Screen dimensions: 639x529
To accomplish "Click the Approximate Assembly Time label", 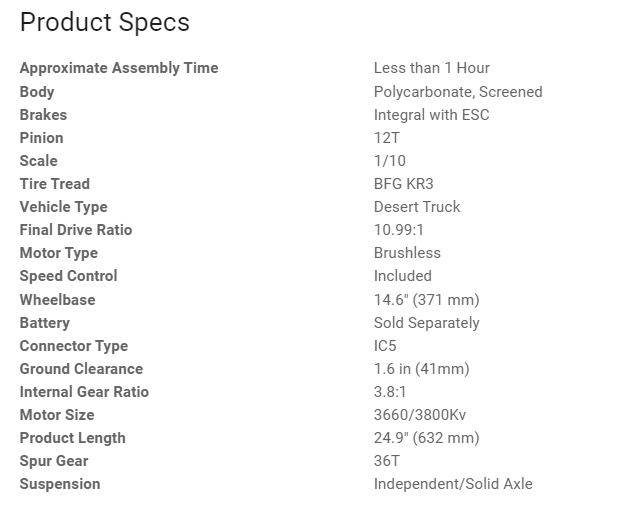I will point(118,68).
